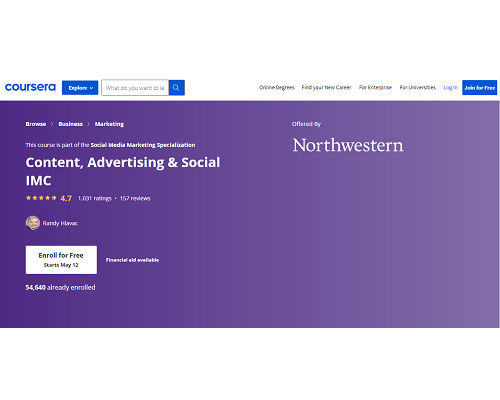Open Financial aid available link
The width and height of the screenshot is (500, 400).
click(x=132, y=260)
